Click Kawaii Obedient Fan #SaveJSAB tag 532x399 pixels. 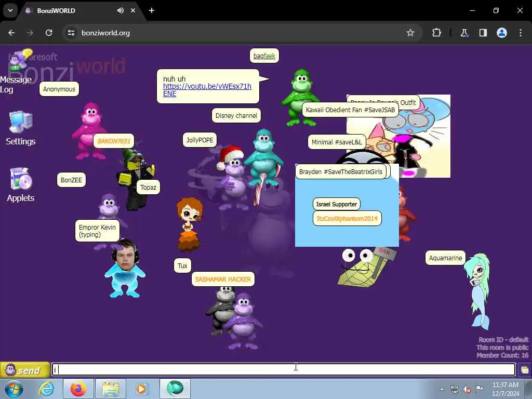(350, 110)
